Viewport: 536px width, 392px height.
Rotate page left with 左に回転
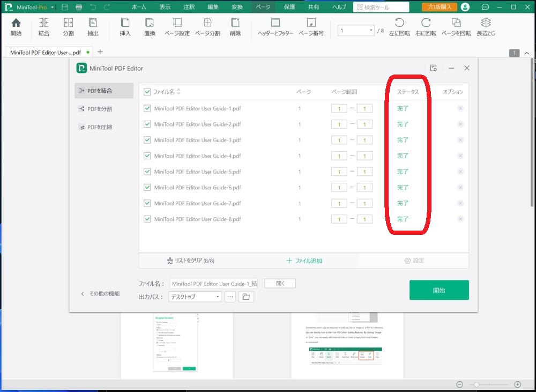(400, 27)
